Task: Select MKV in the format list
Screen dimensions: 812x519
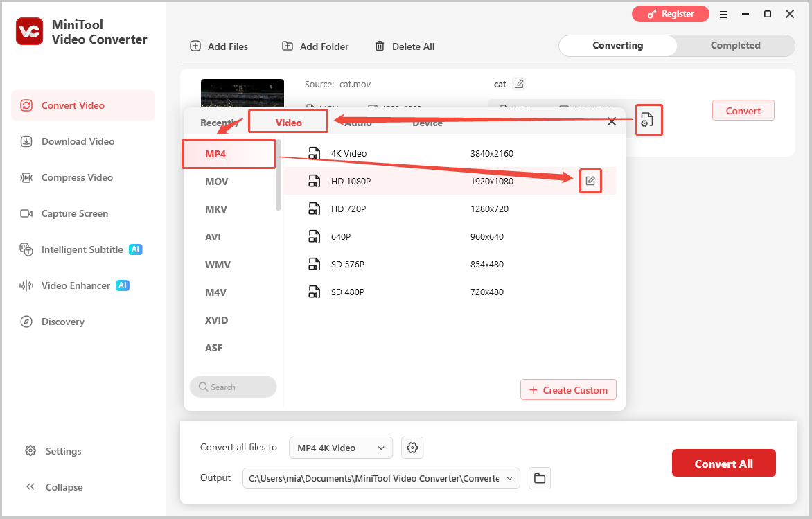Action: 229,209
